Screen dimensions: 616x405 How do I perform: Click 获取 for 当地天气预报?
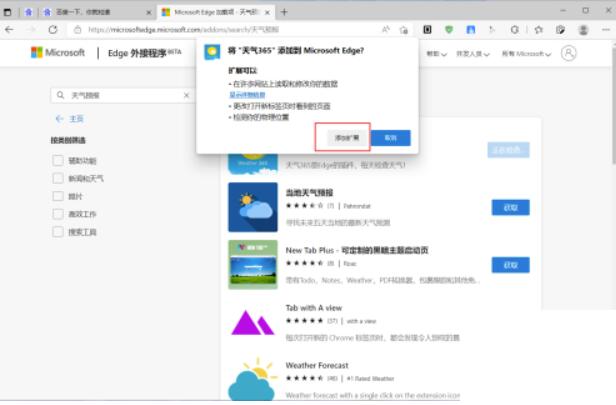point(510,207)
